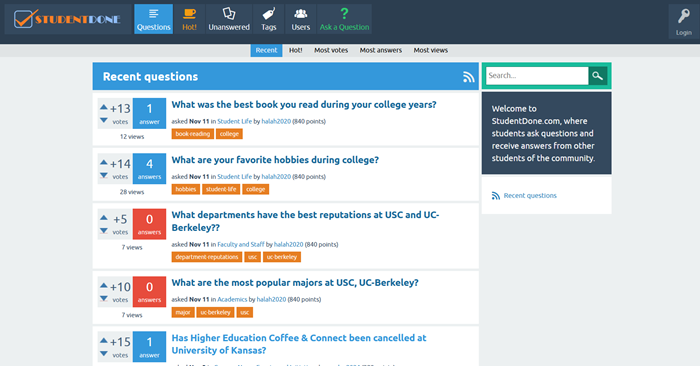Image resolution: width=700 pixels, height=366 pixels.
Task: Click uc-berkeley tag on department reputations question
Action: [282, 257]
